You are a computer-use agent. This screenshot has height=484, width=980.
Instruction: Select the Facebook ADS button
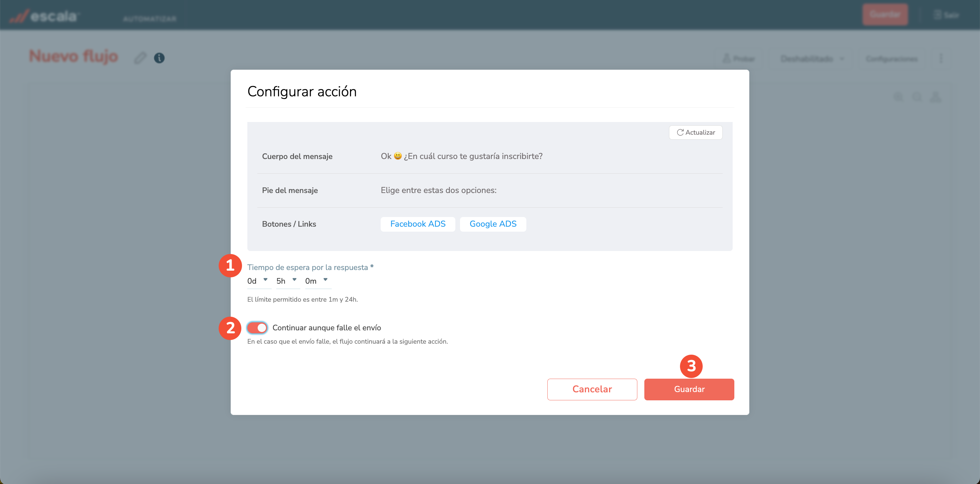(x=418, y=224)
